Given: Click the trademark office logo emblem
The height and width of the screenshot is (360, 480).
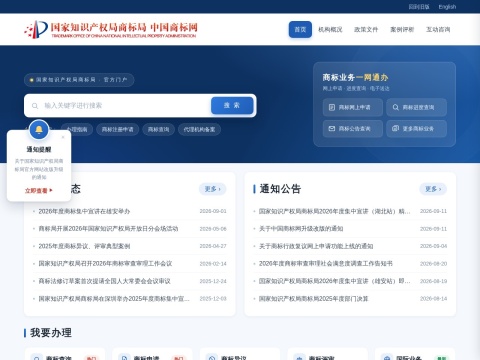Looking at the screenshot, I should (36, 29).
